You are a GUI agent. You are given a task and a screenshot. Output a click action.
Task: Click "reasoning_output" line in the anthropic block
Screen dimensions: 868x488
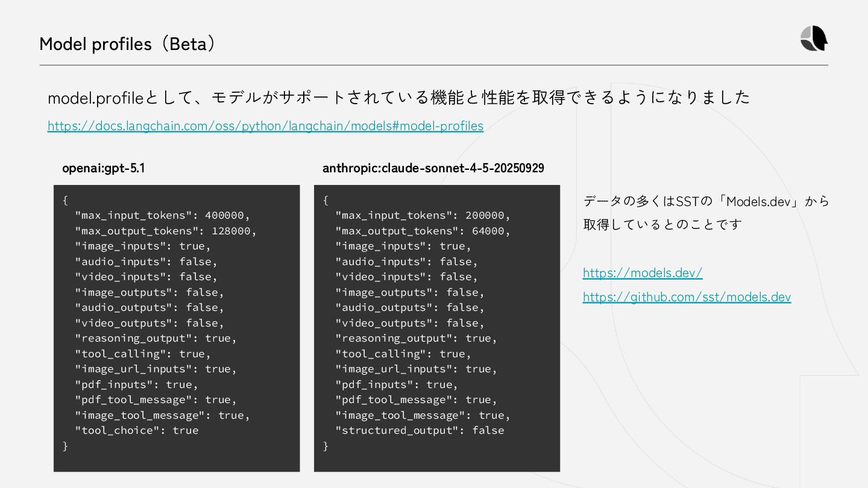416,338
